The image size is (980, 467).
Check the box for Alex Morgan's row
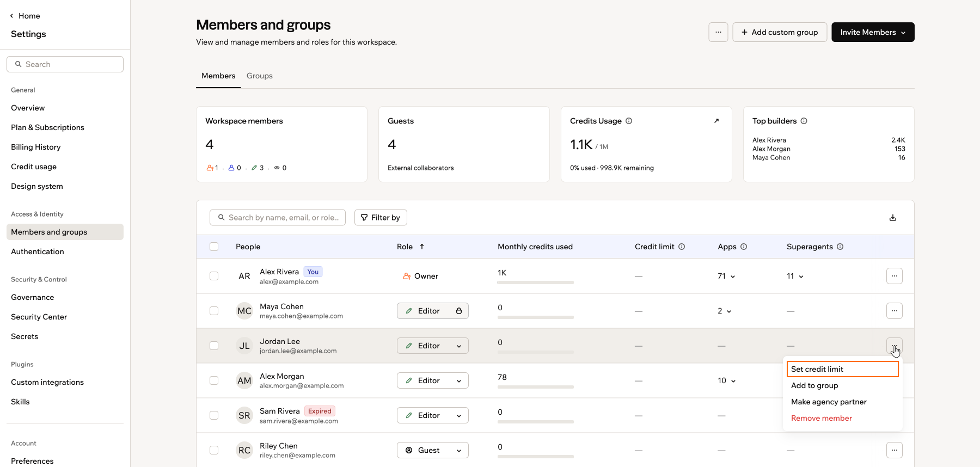[x=214, y=380]
